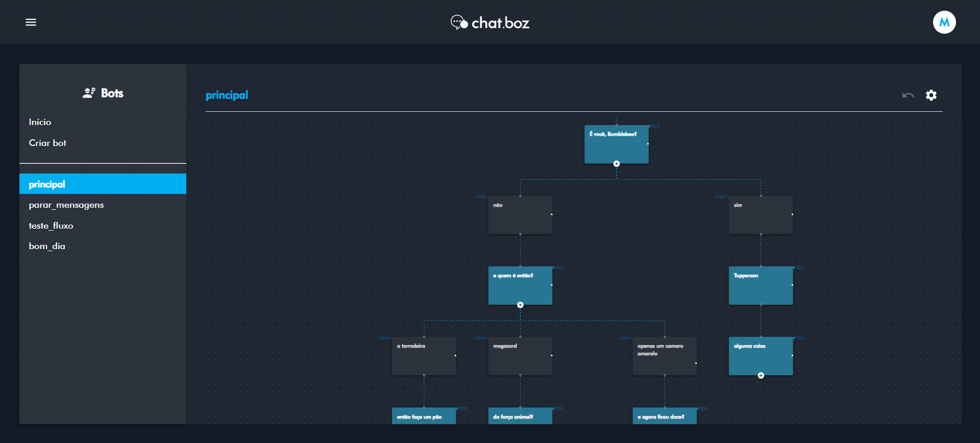Image resolution: width=980 pixels, height=443 pixels.
Task: Click the undo arrow icon
Action: pos(908,95)
